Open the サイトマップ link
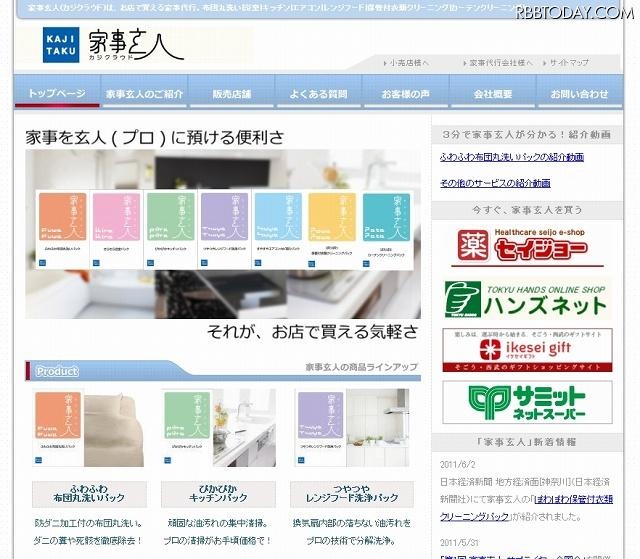The width and height of the screenshot is (640, 559). [x=568, y=63]
